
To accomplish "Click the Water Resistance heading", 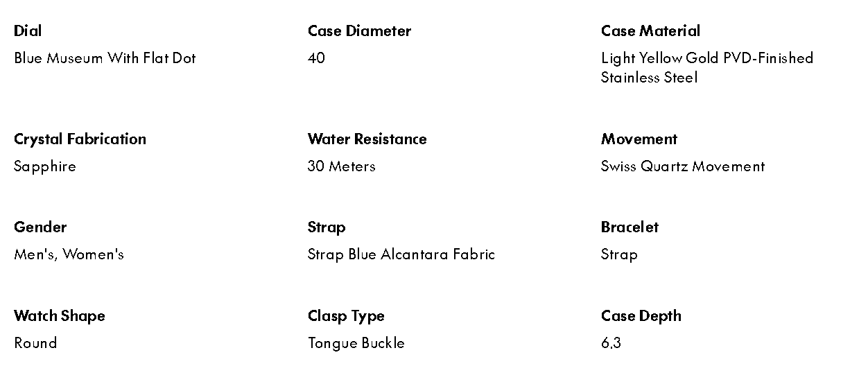I will (x=367, y=139).
